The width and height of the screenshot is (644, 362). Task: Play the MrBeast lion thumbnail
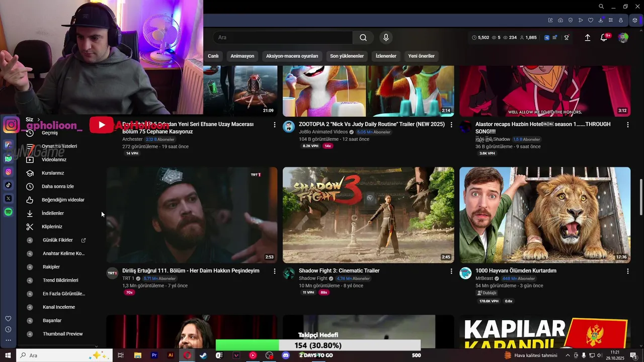point(545,215)
